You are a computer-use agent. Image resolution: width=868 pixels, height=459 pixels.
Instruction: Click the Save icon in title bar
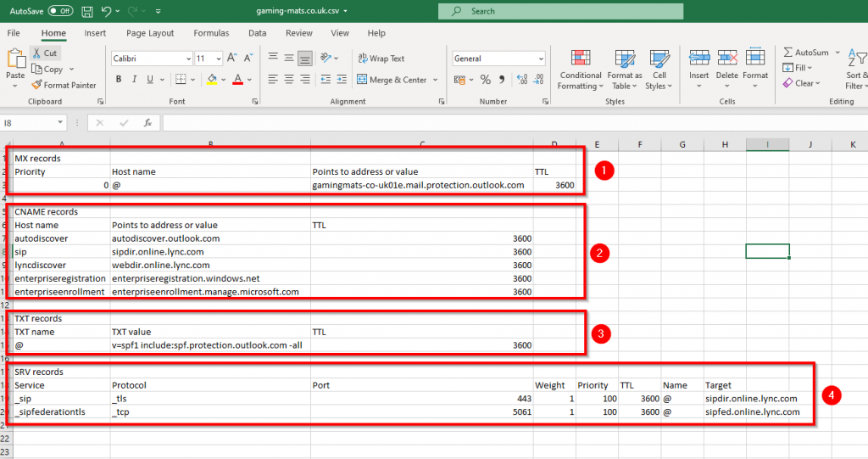point(87,11)
